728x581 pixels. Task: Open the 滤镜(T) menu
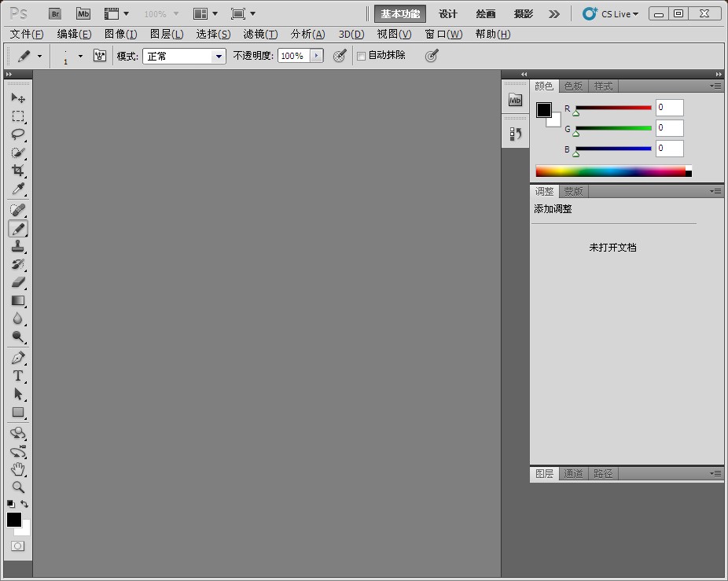(260, 34)
